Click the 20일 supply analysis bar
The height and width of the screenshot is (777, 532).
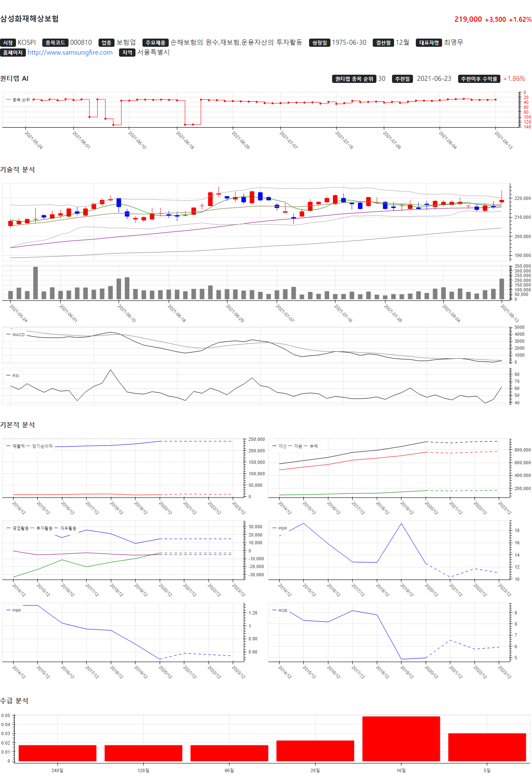315,751
